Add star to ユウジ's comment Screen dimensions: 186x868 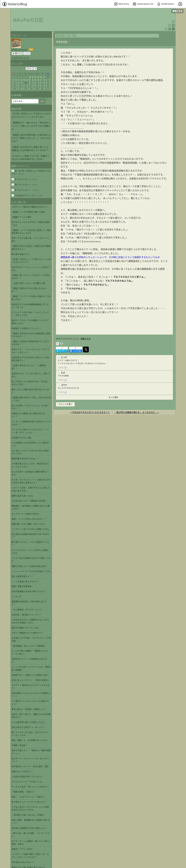(65, 392)
